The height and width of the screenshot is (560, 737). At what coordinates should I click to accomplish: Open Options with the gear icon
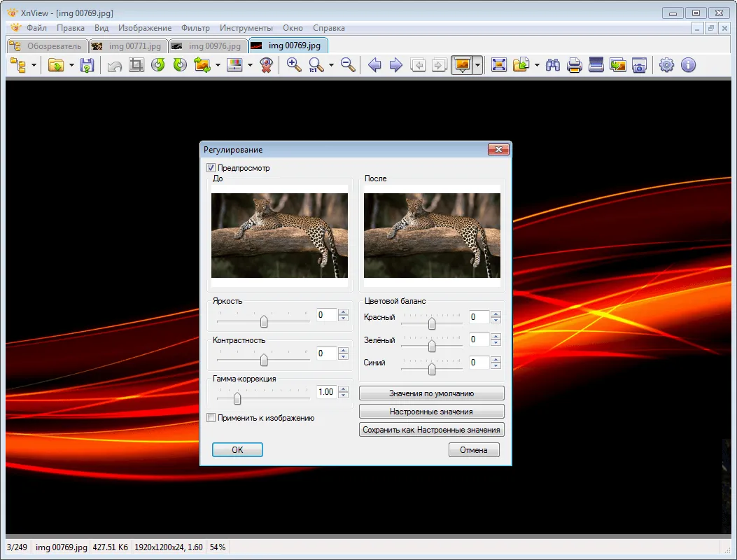point(666,65)
